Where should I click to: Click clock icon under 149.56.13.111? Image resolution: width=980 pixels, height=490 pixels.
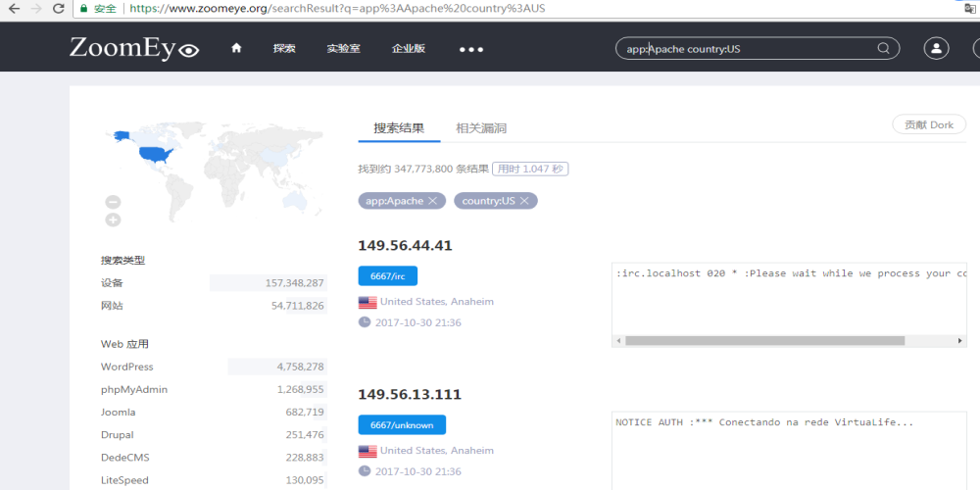click(x=365, y=470)
